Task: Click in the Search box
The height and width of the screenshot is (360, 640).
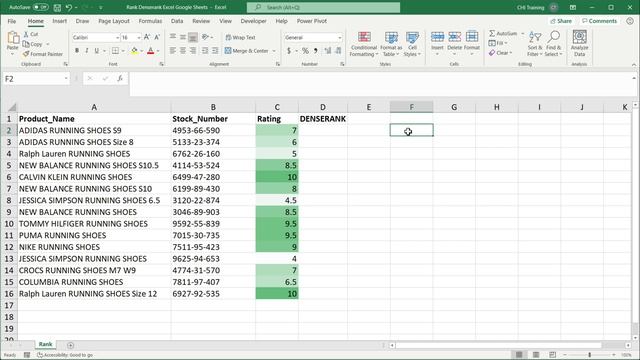Action: [x=323, y=7]
